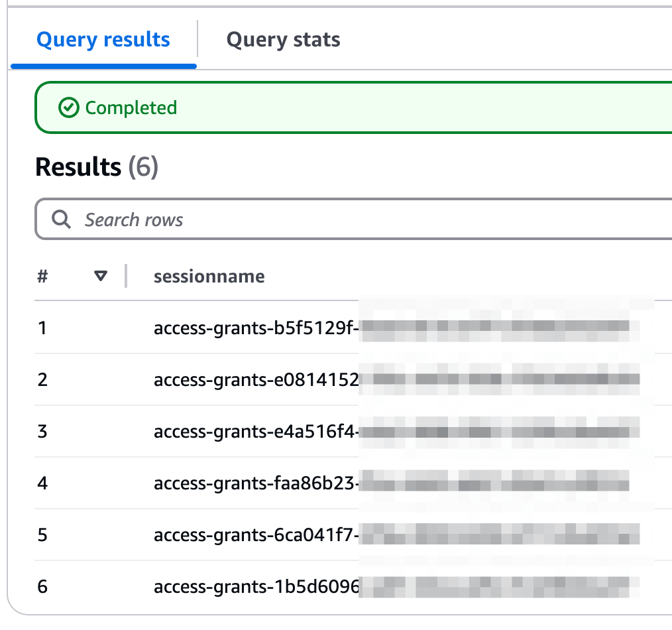This screenshot has width=672, height=630.
Task: Click the # column header
Action: click(42, 276)
